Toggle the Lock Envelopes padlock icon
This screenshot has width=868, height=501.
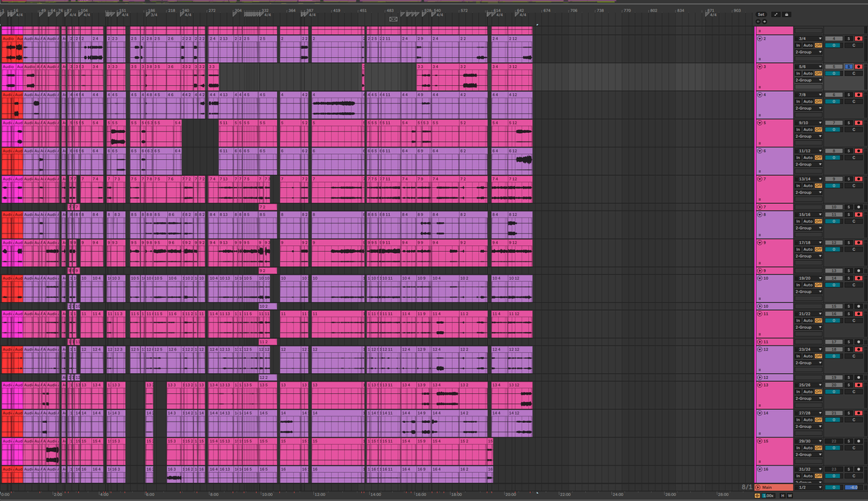(787, 14)
